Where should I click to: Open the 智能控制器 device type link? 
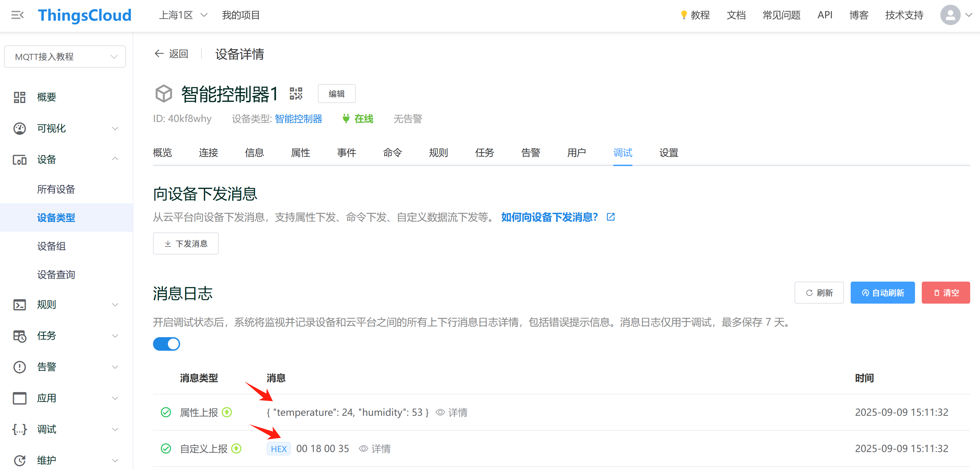coord(298,119)
